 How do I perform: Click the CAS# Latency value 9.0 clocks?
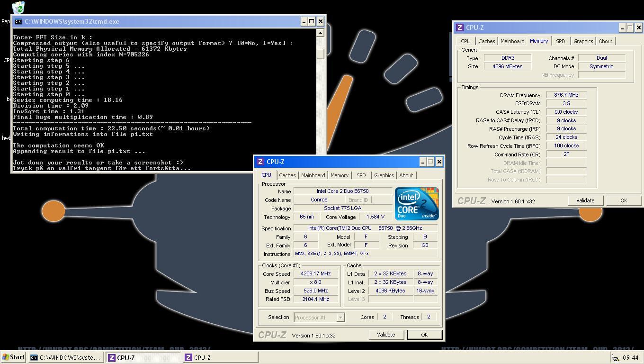pos(566,112)
